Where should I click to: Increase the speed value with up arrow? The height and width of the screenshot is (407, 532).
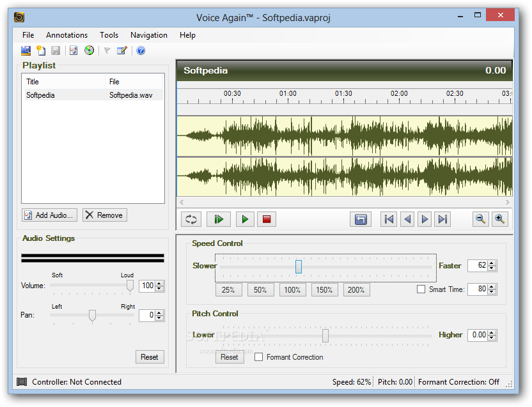tap(492, 263)
